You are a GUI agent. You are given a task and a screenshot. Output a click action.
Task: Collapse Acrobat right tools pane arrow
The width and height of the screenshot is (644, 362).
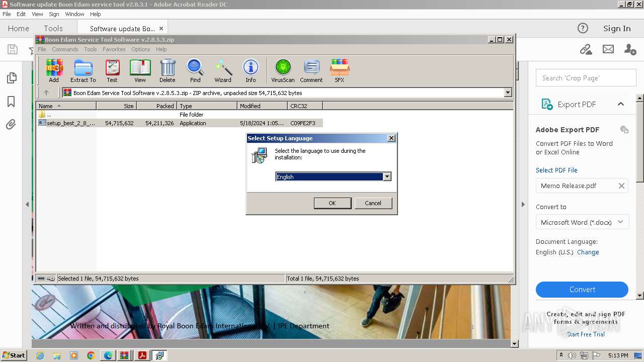click(523, 204)
